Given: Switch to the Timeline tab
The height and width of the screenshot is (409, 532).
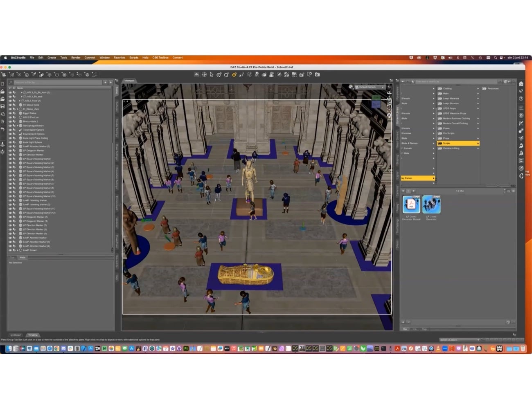Looking at the screenshot, I should coord(33,335).
